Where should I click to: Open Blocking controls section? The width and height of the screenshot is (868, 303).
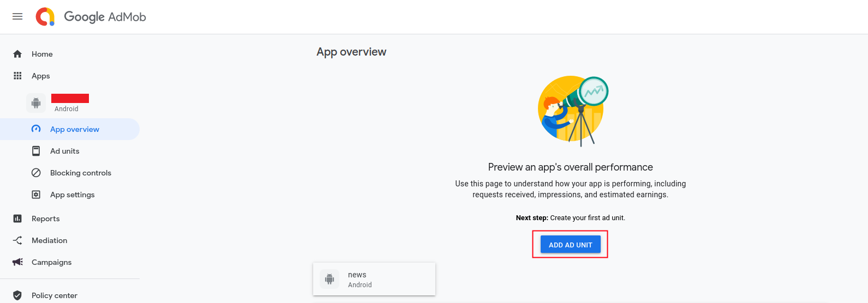coord(80,173)
